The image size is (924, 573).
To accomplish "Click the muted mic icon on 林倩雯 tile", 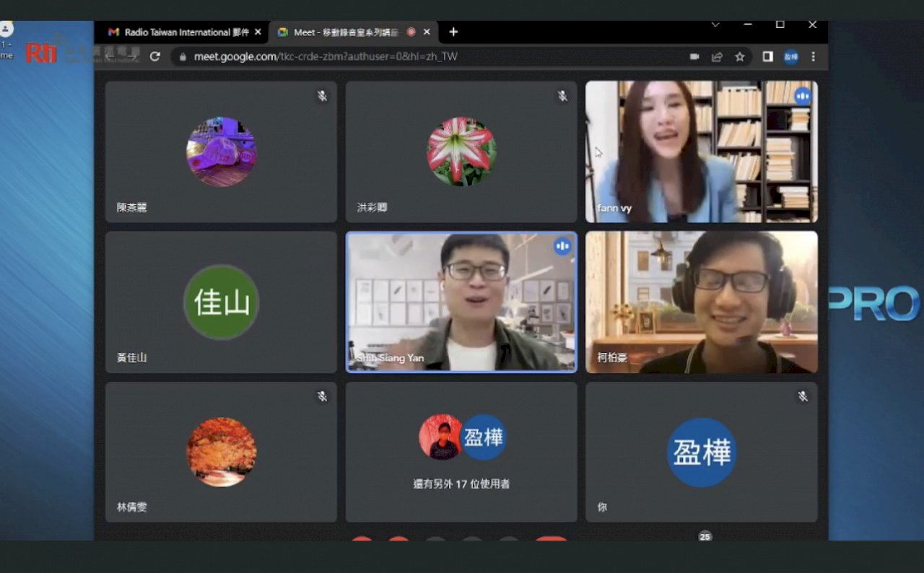I will [322, 396].
